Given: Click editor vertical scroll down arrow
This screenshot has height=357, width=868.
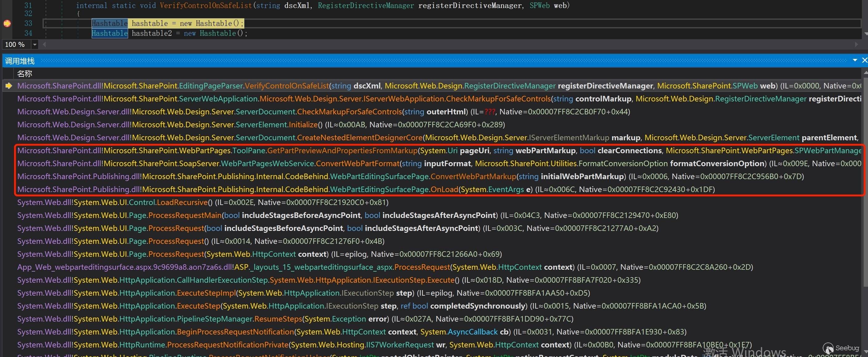Looking at the screenshot, I should [865, 34].
